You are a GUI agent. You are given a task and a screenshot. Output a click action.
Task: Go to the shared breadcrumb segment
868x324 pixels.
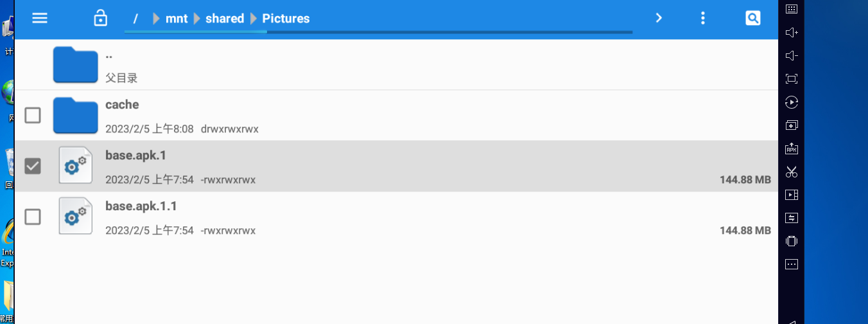point(225,19)
